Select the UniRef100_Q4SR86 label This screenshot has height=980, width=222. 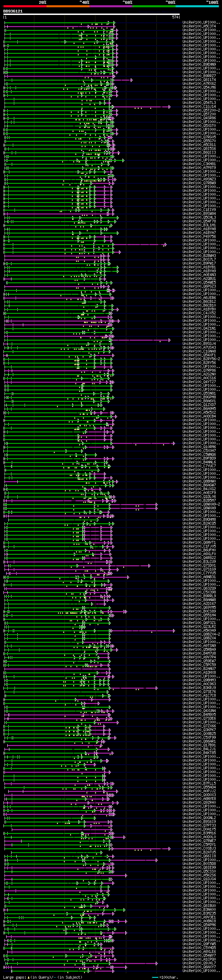tap(199, 118)
